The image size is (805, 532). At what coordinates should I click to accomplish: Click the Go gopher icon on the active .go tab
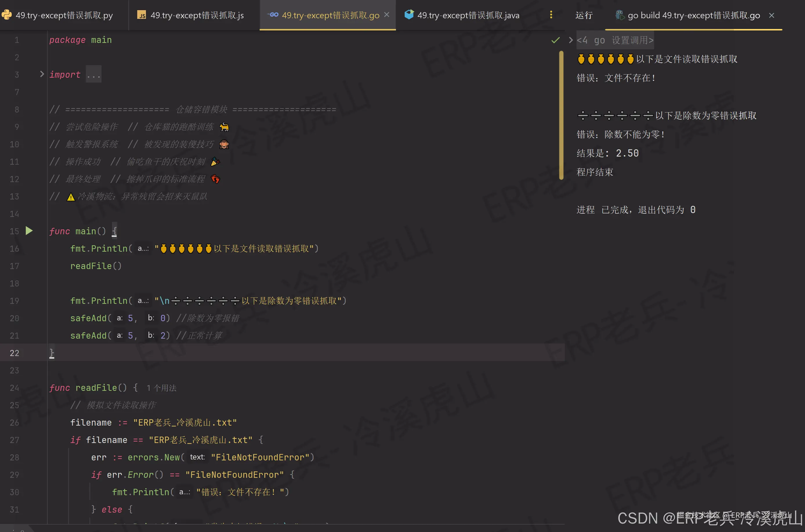(272, 15)
